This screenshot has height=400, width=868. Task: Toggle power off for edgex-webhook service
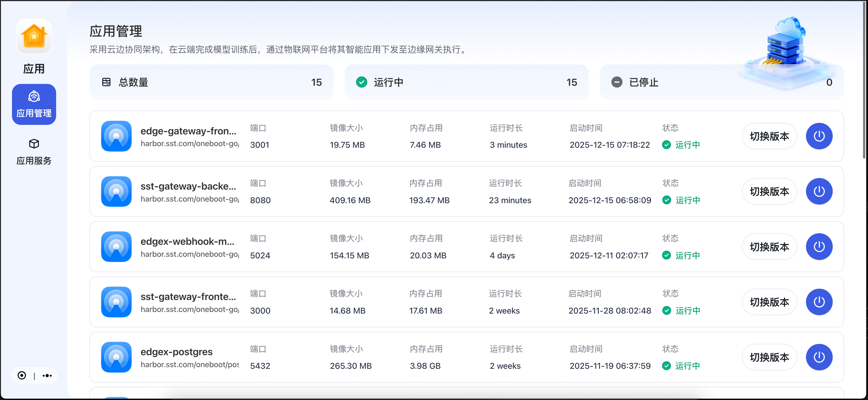point(819,246)
